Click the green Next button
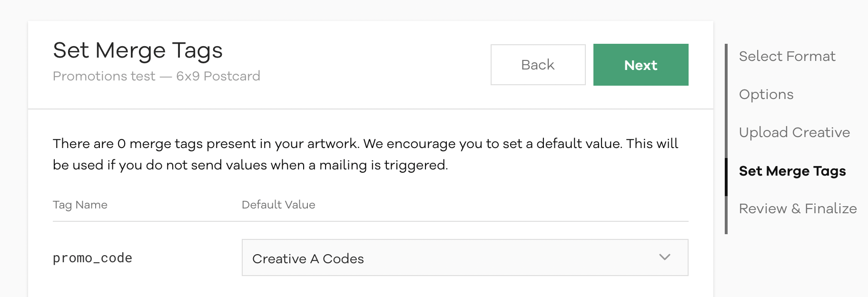The image size is (868, 297). (641, 65)
